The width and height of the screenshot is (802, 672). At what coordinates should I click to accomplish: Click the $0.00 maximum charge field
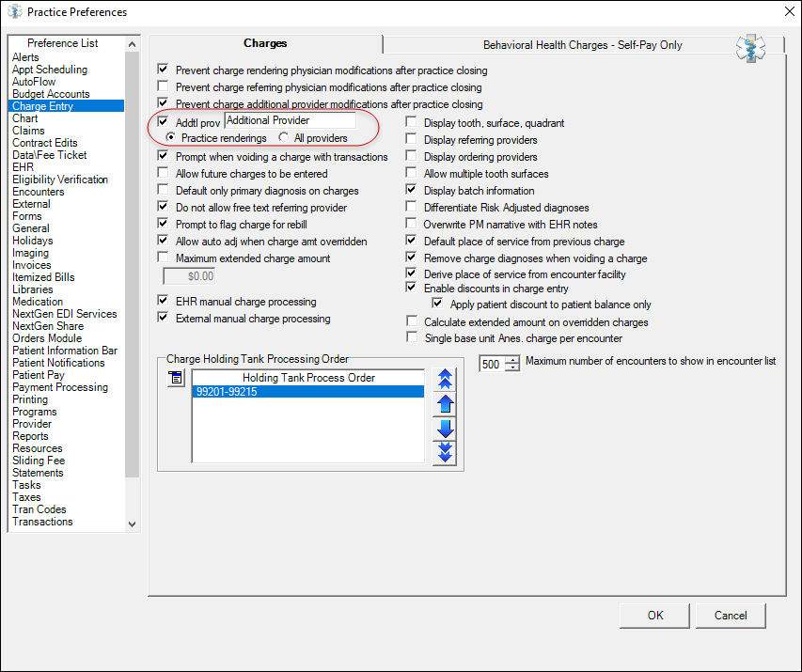[x=189, y=276]
